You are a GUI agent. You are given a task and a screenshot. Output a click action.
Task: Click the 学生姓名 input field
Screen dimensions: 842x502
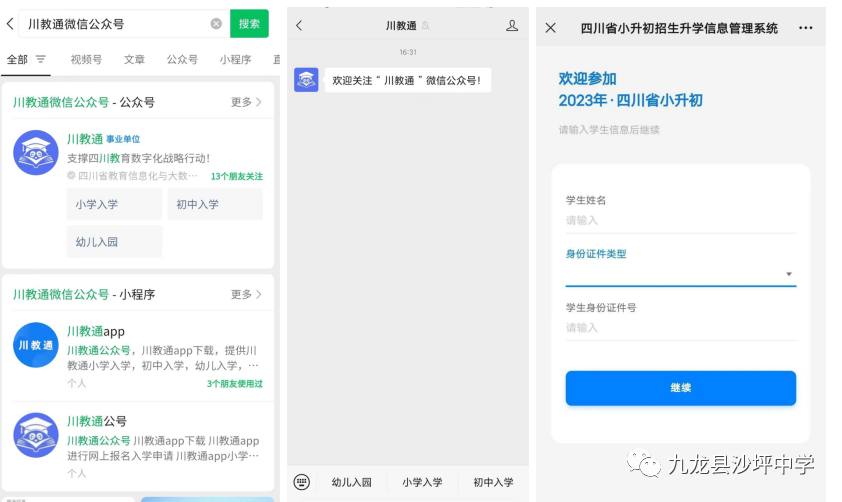coord(680,221)
